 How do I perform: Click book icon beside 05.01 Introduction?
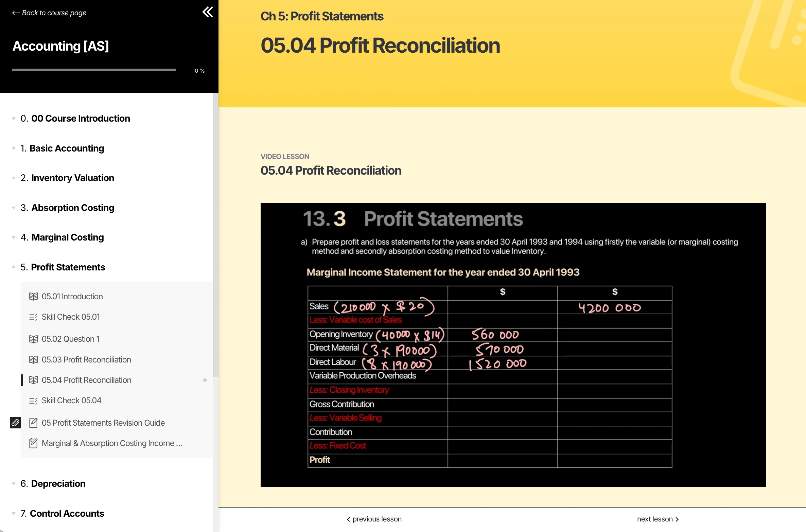33,296
